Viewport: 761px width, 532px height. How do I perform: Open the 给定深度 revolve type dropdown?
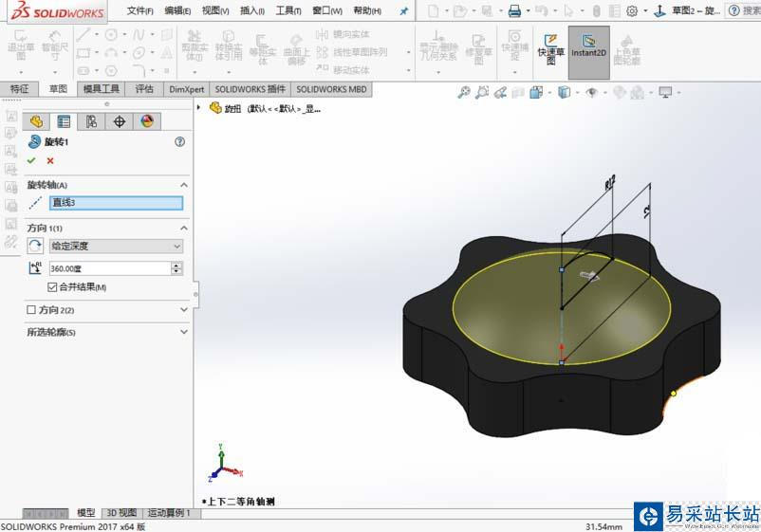click(116, 246)
